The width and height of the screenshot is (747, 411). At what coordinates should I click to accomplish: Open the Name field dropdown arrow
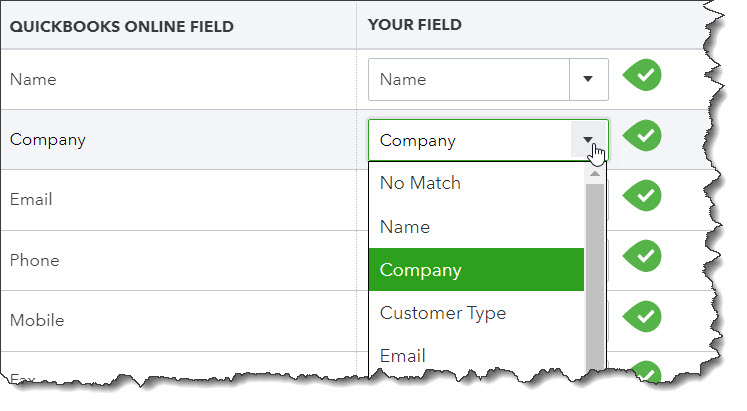[x=588, y=79]
